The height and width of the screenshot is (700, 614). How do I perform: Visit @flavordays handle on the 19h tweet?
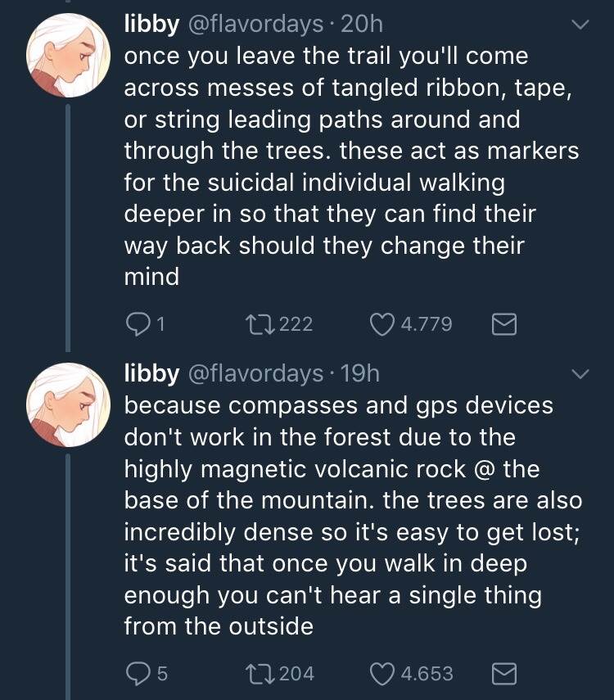(x=255, y=373)
